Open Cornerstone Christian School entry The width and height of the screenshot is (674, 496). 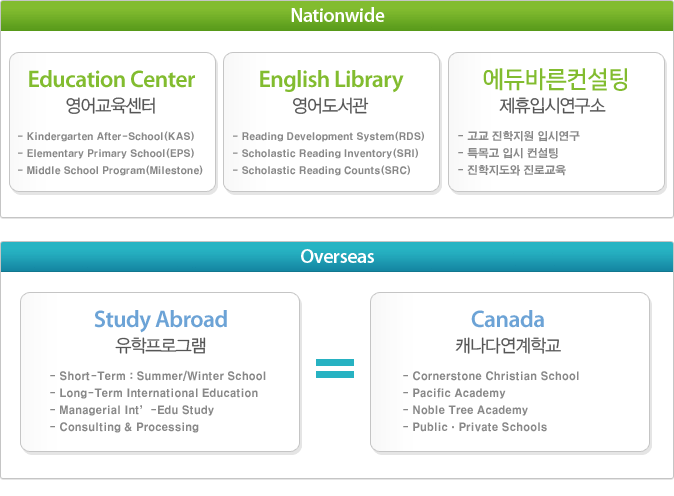click(x=496, y=376)
